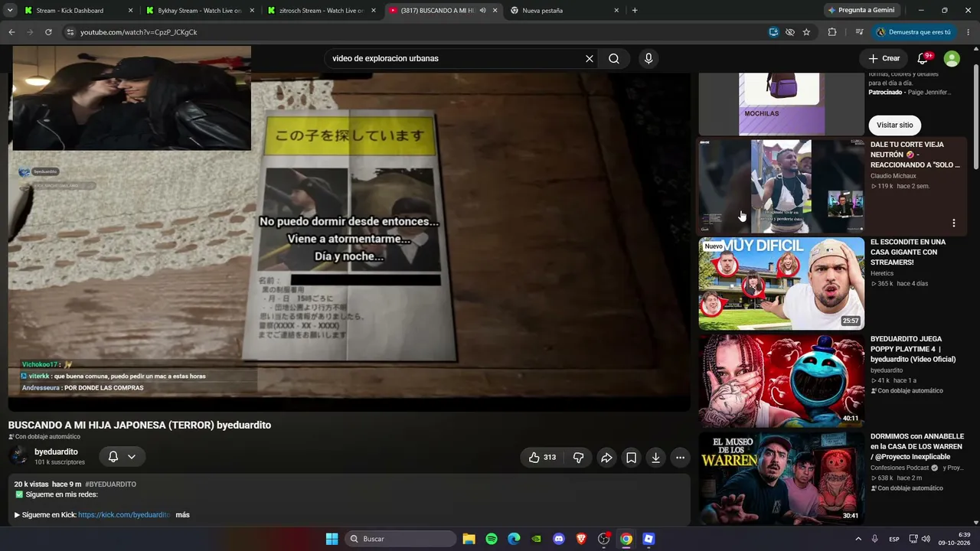Click the YouTube search magnifier button
This screenshot has width=980, height=551.
[614, 59]
